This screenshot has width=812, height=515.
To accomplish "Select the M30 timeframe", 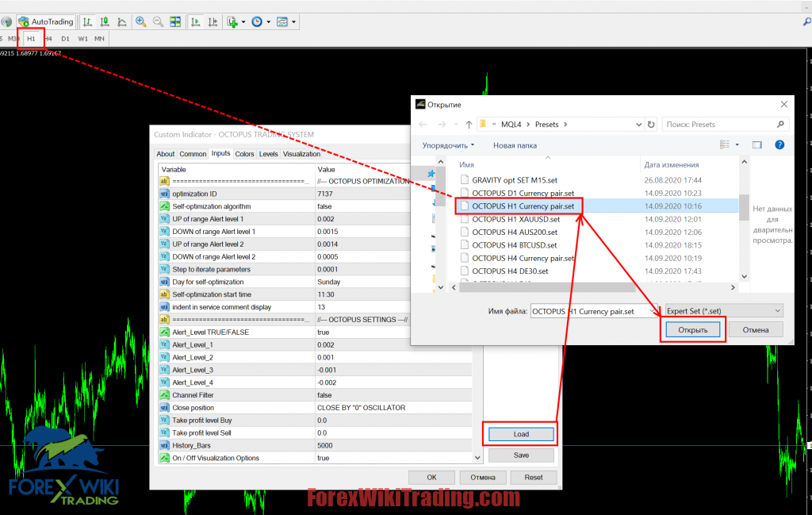I will pos(13,39).
